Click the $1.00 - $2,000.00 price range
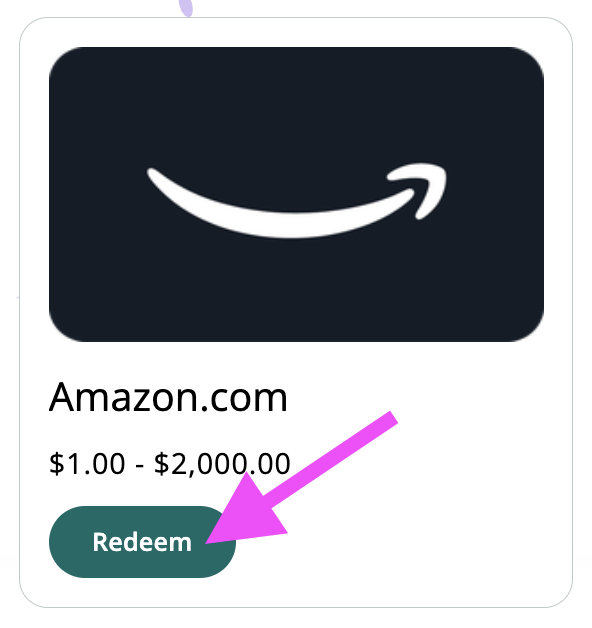Viewport: 592px width, 628px height. click(x=169, y=463)
